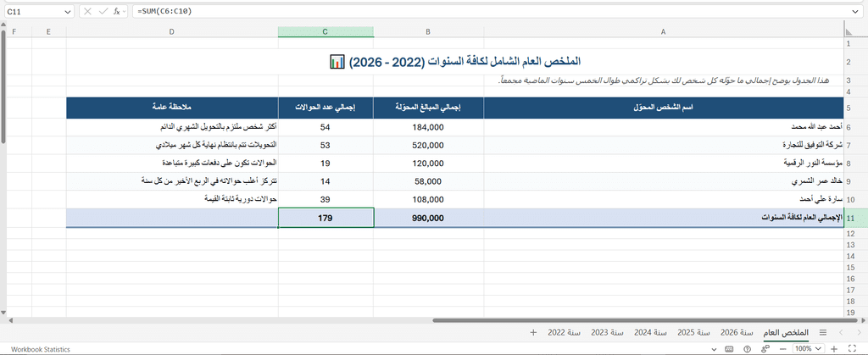Click the full screen view icon

point(853,348)
